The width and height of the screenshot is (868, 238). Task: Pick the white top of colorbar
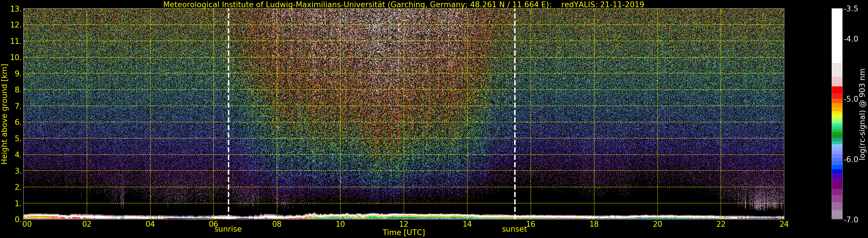point(837,36)
